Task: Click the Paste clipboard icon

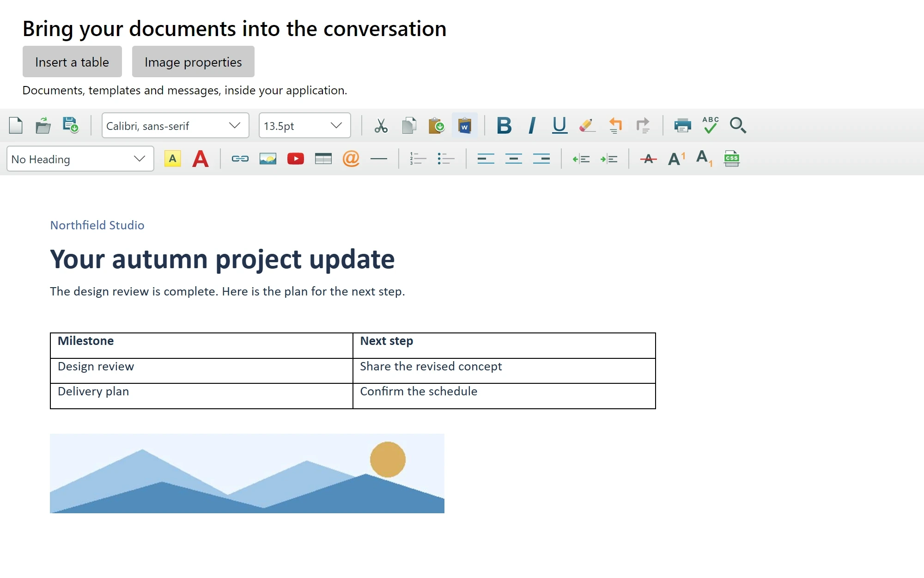Action: coord(437,125)
